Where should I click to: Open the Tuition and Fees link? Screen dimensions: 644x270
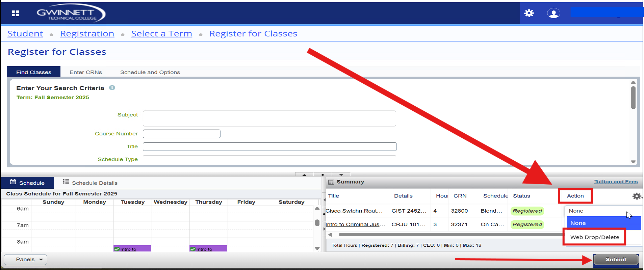pos(616,182)
